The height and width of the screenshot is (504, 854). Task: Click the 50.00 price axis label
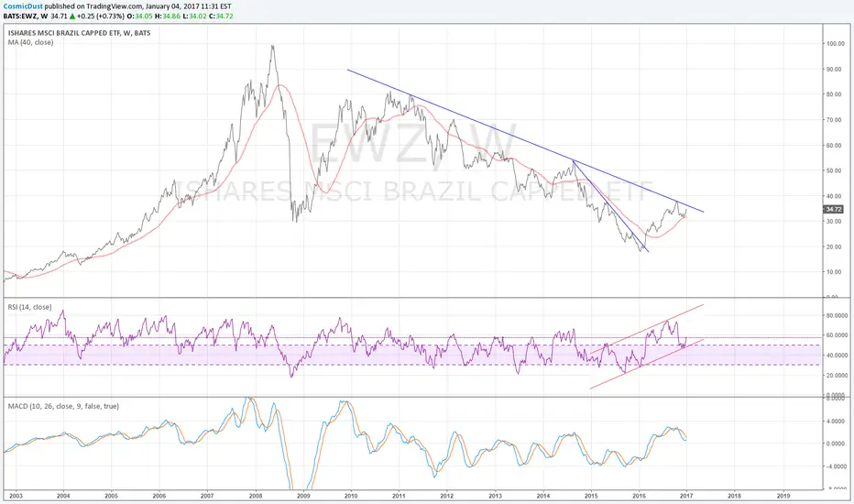pos(836,170)
